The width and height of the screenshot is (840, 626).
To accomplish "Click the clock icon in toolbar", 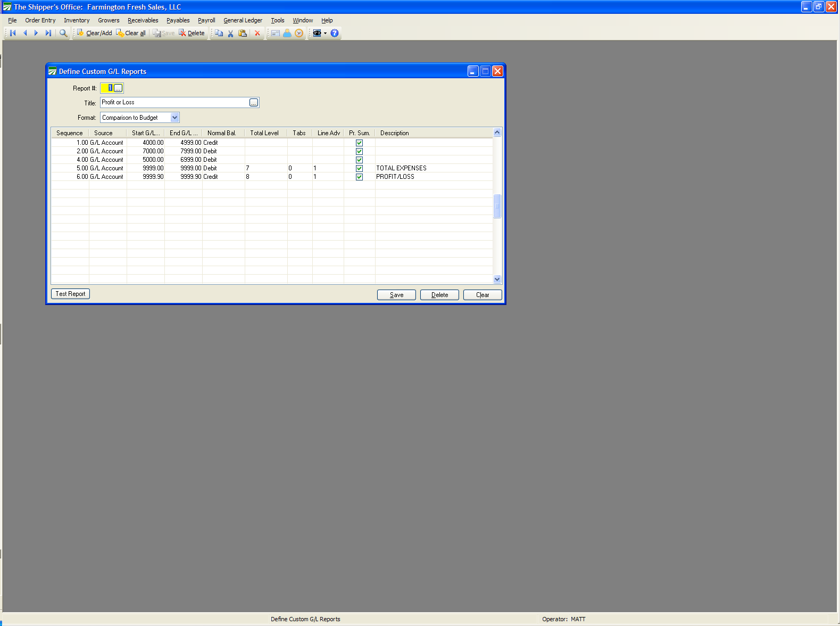I will point(299,33).
